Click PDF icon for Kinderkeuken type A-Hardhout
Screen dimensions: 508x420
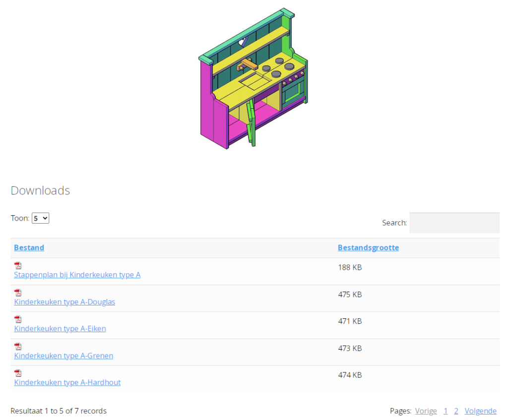18,373
